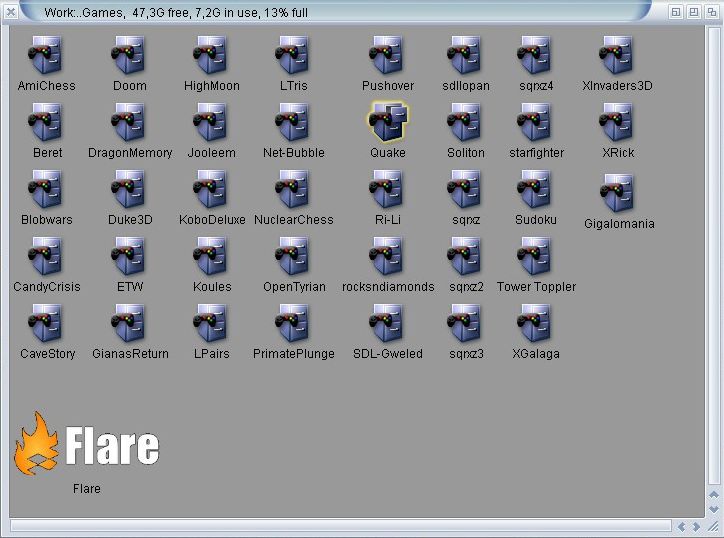Image resolution: width=724 pixels, height=538 pixels.
Task: Click the Sudoku drawer icon
Action: pyautogui.click(x=534, y=189)
